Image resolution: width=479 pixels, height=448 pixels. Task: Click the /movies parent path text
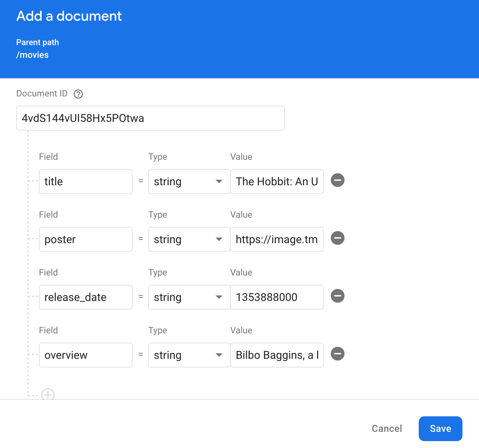coord(32,55)
